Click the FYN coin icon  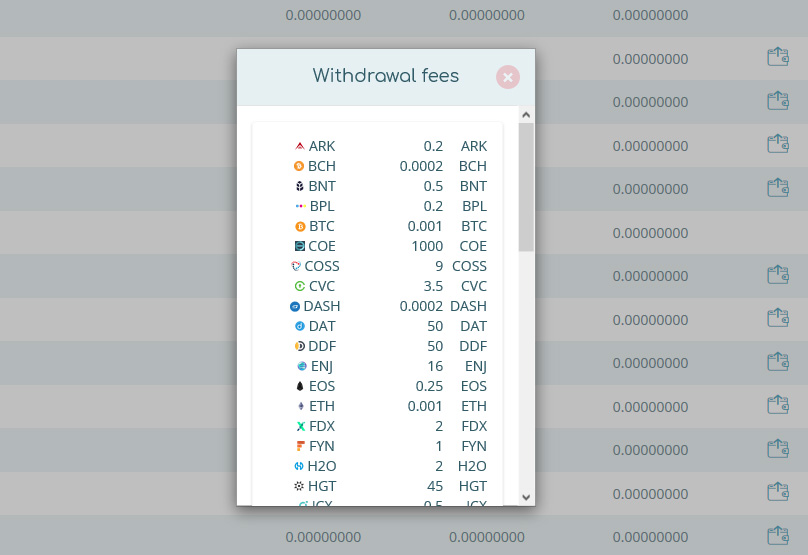tap(300, 446)
